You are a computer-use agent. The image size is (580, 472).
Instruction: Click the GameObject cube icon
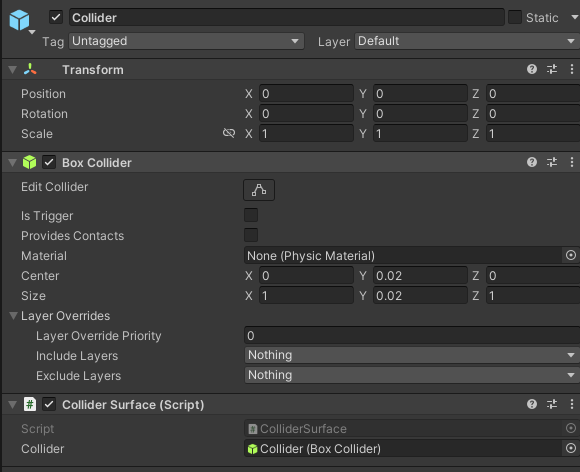[x=19, y=20]
